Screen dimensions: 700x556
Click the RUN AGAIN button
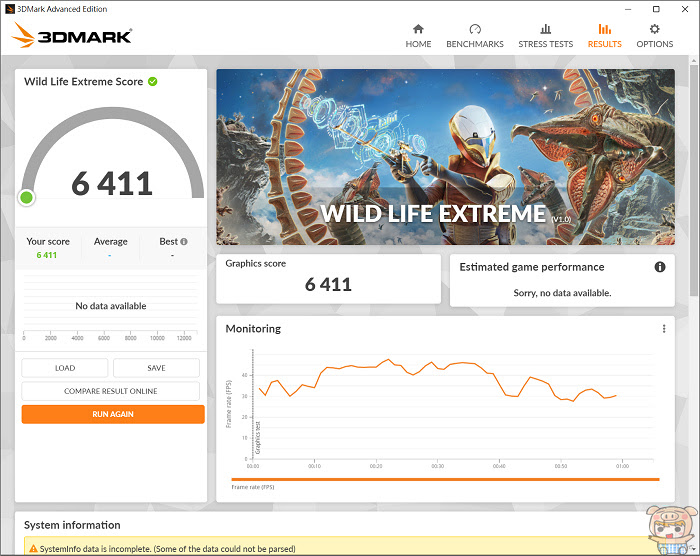113,414
